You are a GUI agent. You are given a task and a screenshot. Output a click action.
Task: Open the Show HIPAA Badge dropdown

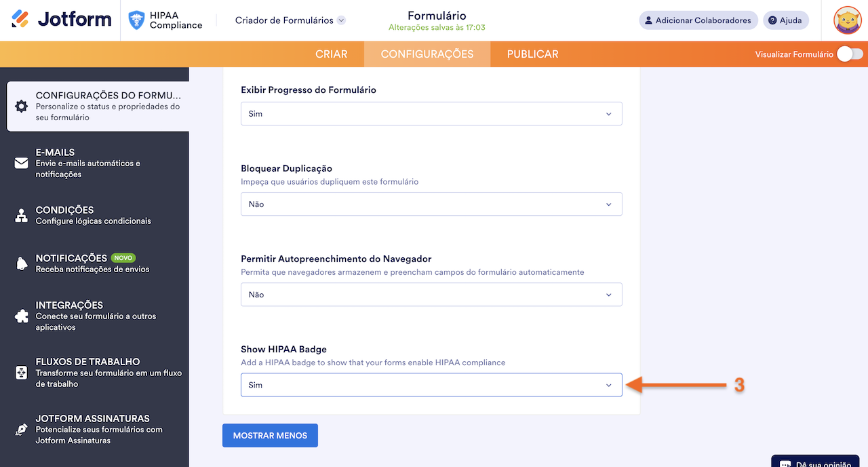pyautogui.click(x=431, y=384)
